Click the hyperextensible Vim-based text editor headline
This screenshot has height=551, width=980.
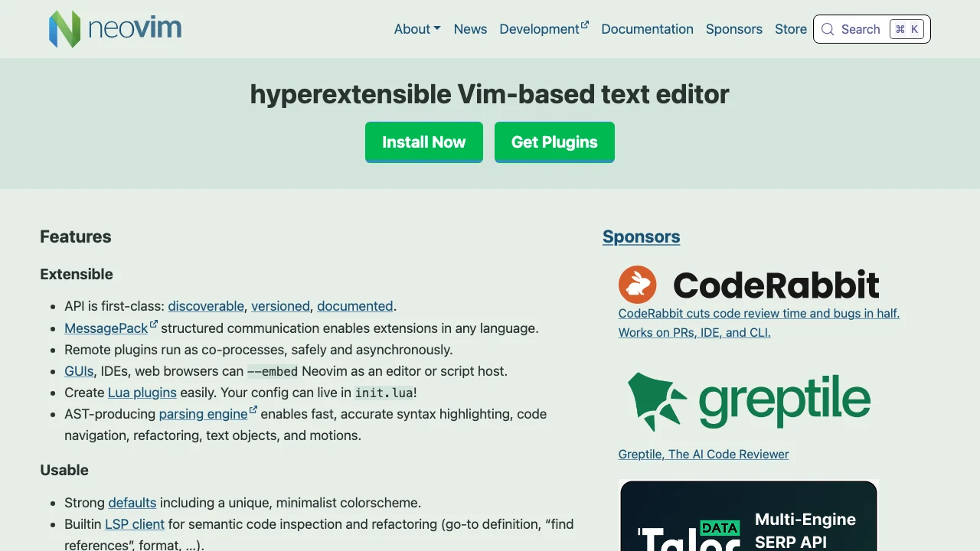click(x=490, y=94)
